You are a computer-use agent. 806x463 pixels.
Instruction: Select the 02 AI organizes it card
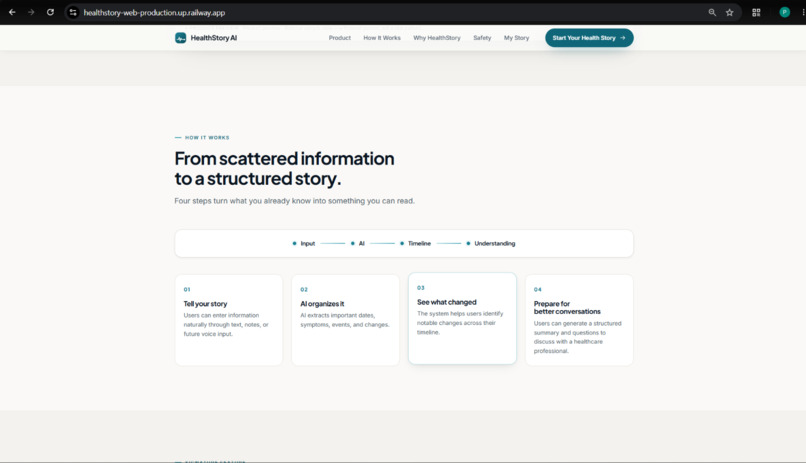(345, 320)
